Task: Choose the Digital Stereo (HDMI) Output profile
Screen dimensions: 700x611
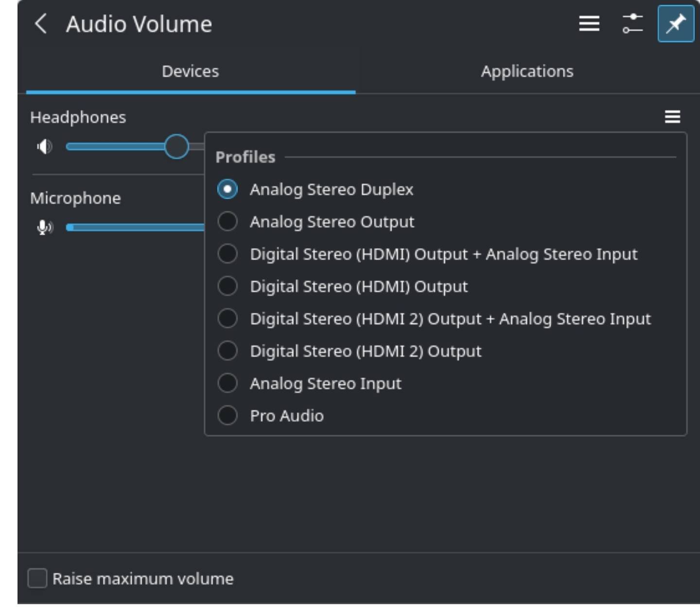Action: 227,287
